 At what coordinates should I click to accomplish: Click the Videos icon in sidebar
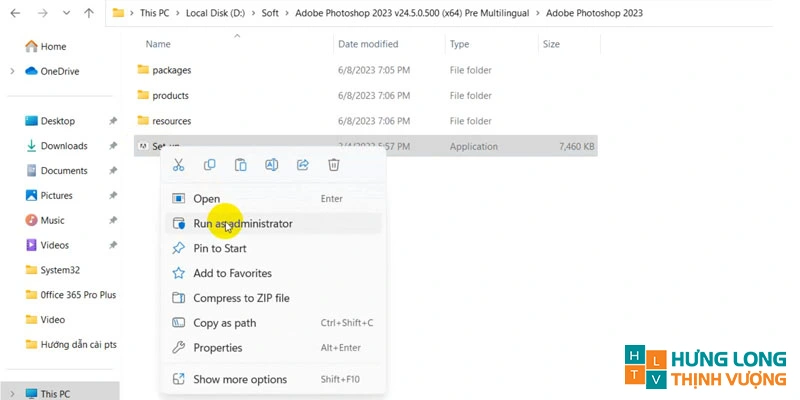click(31, 245)
